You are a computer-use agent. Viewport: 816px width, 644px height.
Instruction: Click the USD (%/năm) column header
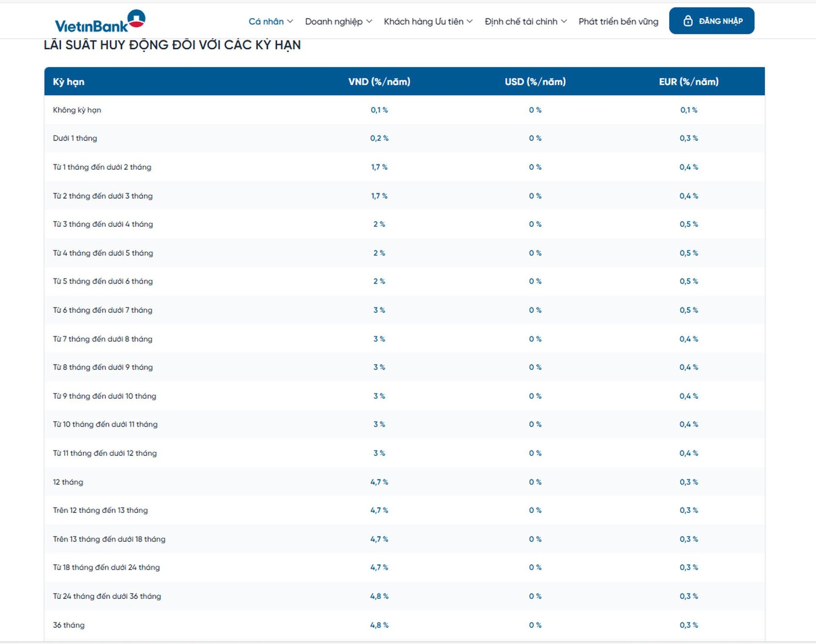point(535,82)
